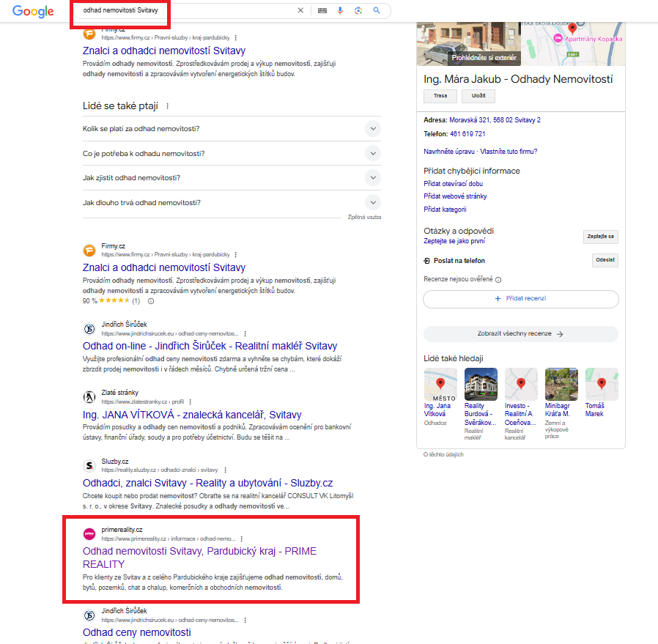Screen dimensions: 658x644
Task: Click the primereality.cz pink favicon
Action: [89, 534]
